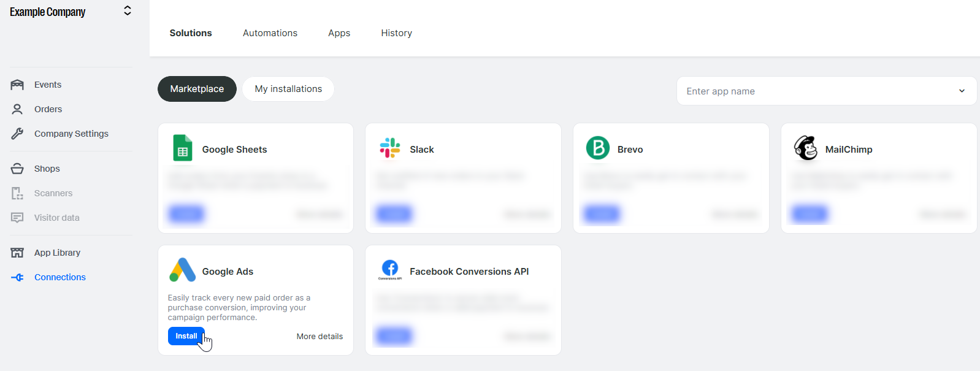Click the Slack card title
Image resolution: width=980 pixels, height=371 pixels.
coord(422,150)
